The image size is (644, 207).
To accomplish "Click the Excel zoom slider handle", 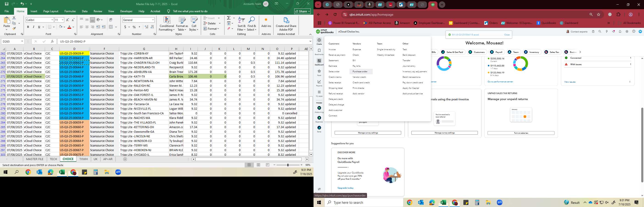I will coord(288,165).
